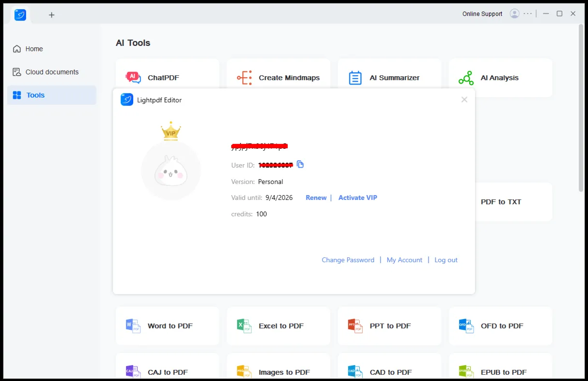This screenshot has width=588, height=381.
Task: Open the Change Password link
Action: click(348, 260)
